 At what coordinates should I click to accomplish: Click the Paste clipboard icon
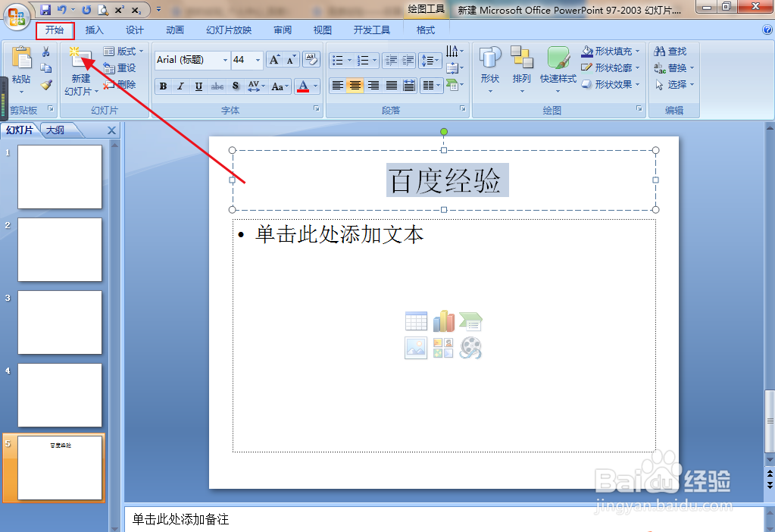pyautogui.click(x=21, y=58)
